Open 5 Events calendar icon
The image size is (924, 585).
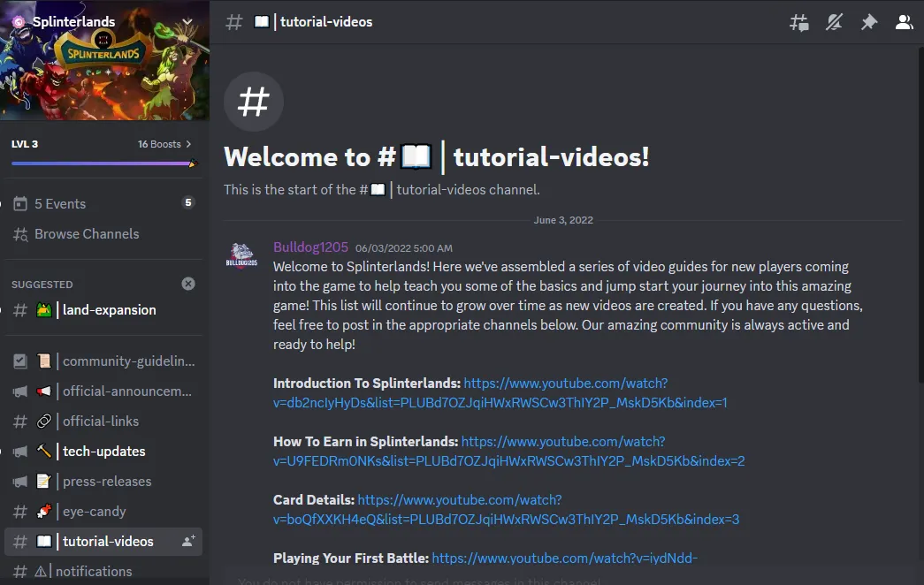click(x=20, y=204)
